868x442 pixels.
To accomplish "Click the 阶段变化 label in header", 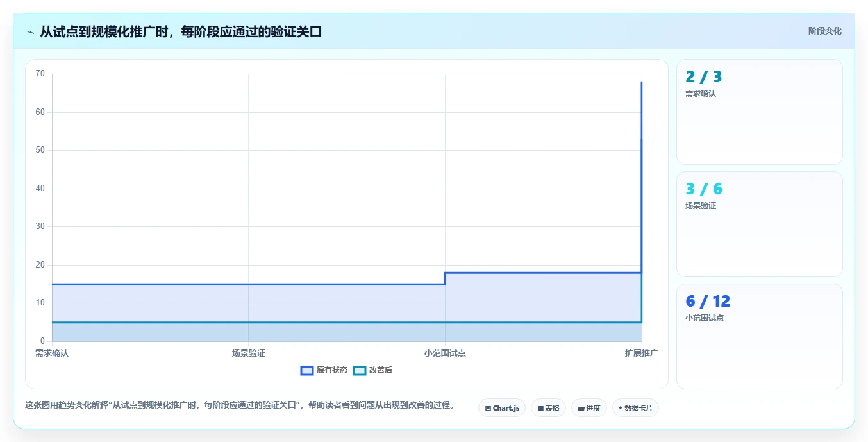I will (824, 31).
